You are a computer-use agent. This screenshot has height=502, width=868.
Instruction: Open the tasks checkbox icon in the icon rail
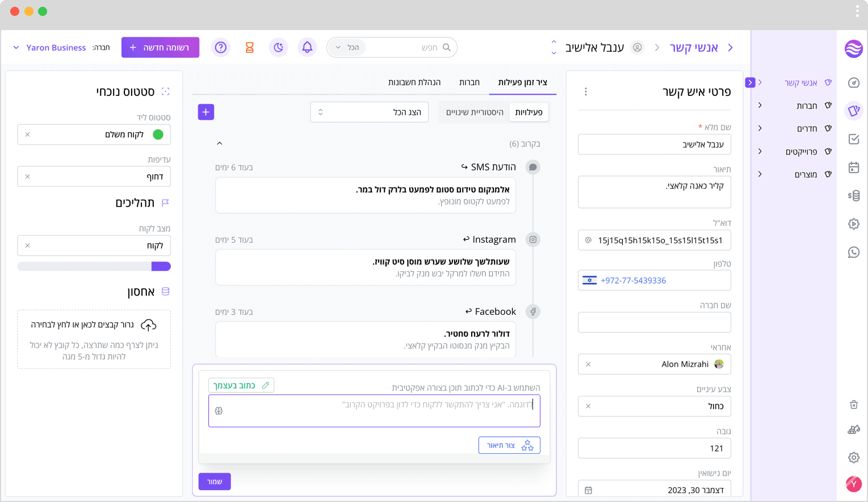coord(854,139)
